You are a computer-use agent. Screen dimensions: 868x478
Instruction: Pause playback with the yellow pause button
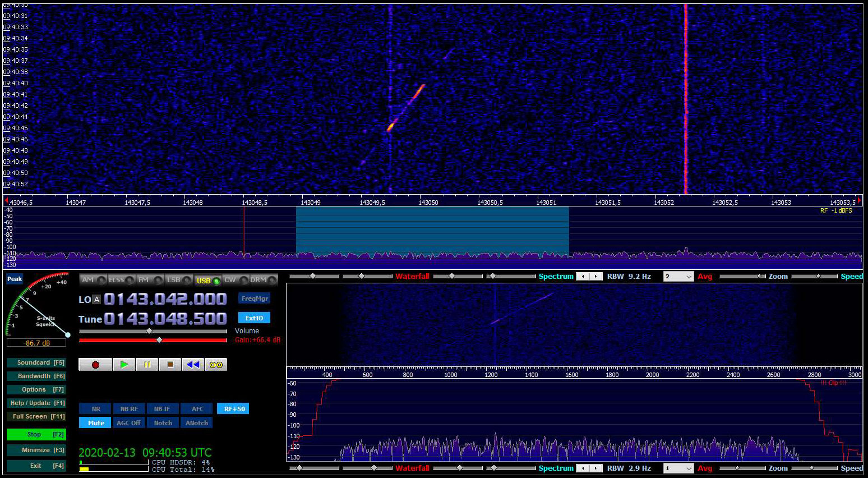(x=147, y=365)
